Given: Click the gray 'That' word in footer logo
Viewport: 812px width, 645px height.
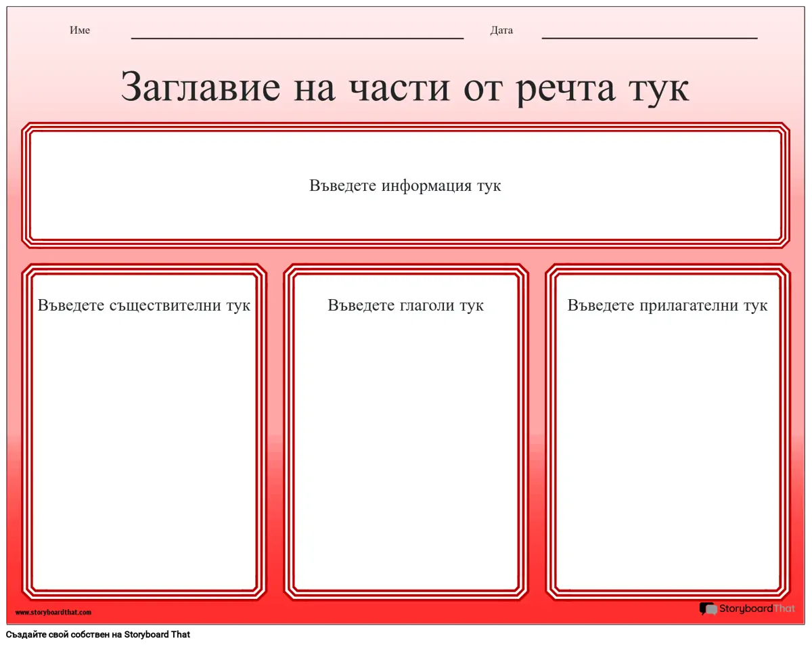Looking at the screenshot, I should pos(784,609).
